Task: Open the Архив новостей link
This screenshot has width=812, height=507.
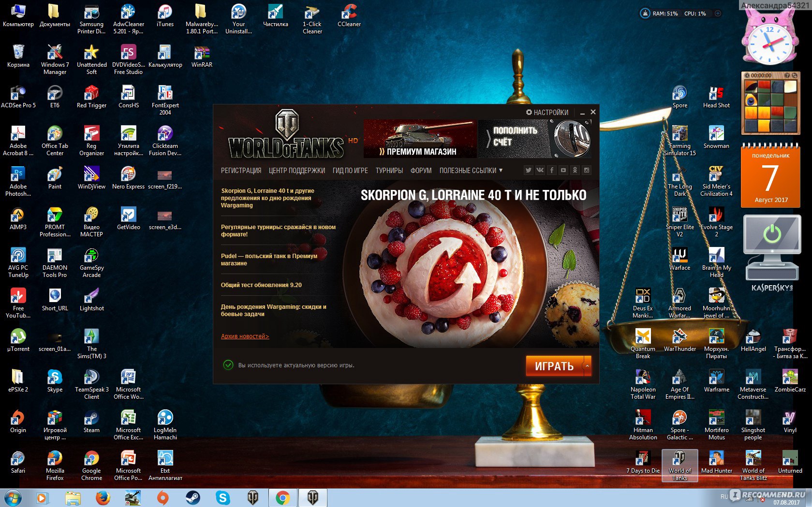Action: 245,336
